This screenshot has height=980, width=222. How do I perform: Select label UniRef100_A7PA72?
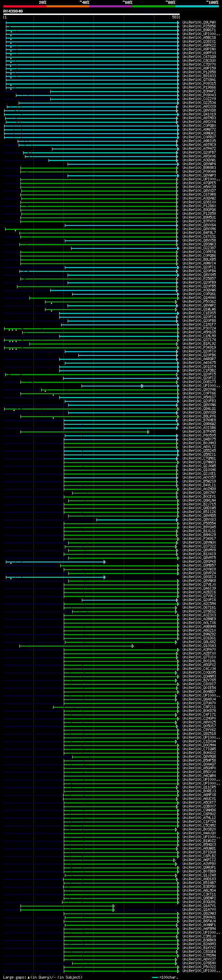[x=199, y=149]
